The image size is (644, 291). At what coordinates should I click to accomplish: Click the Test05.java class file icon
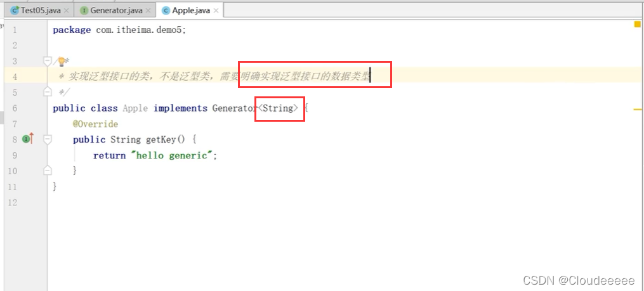coord(15,11)
